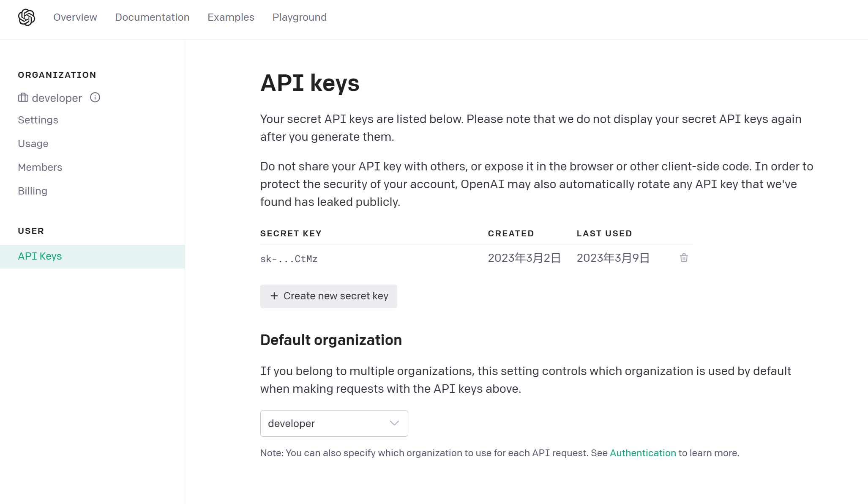868x504 pixels.
Task: View the Usage page
Action: coord(33,144)
